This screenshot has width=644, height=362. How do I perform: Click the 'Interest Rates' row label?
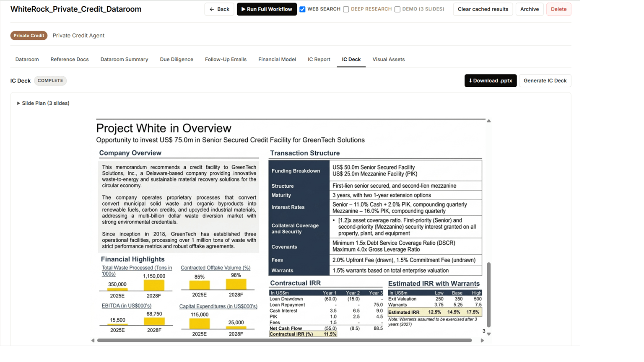[x=288, y=207]
